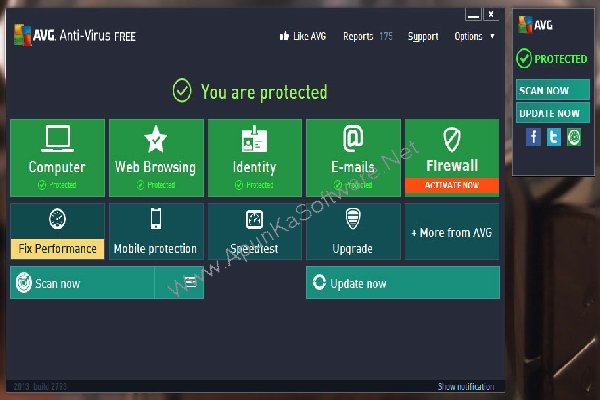Click the Firewall shield icon

(452, 139)
